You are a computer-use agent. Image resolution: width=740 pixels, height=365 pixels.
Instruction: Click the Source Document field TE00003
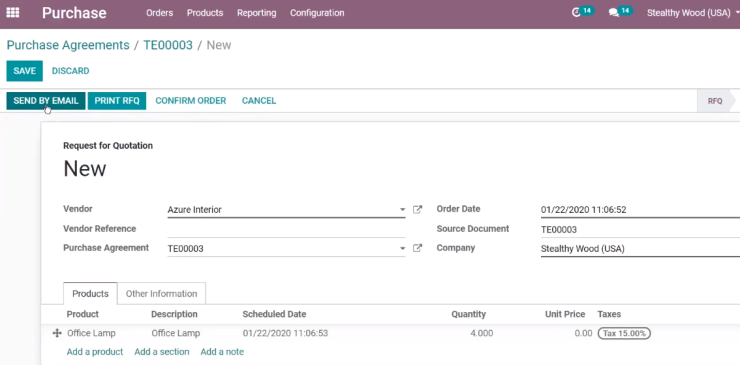click(640, 229)
